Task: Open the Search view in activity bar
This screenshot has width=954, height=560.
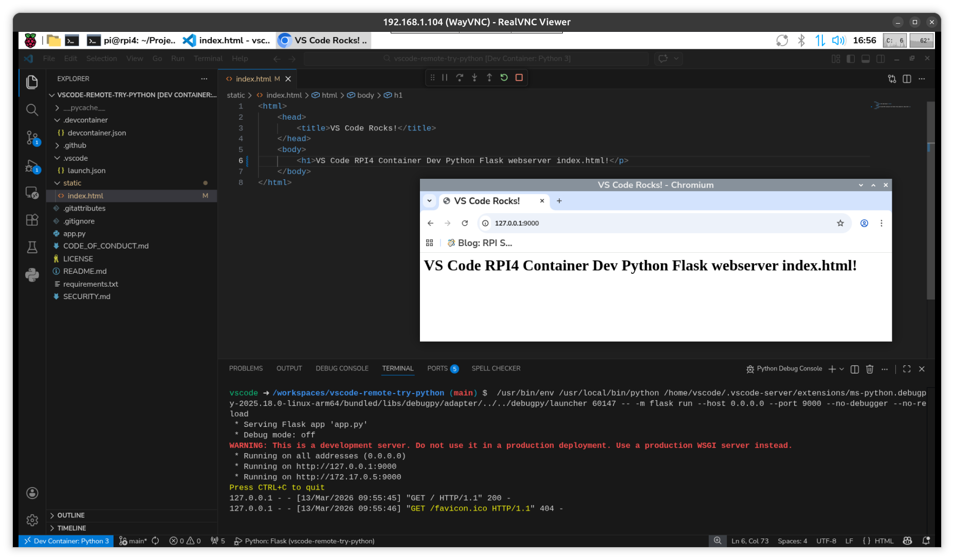Action: click(32, 110)
